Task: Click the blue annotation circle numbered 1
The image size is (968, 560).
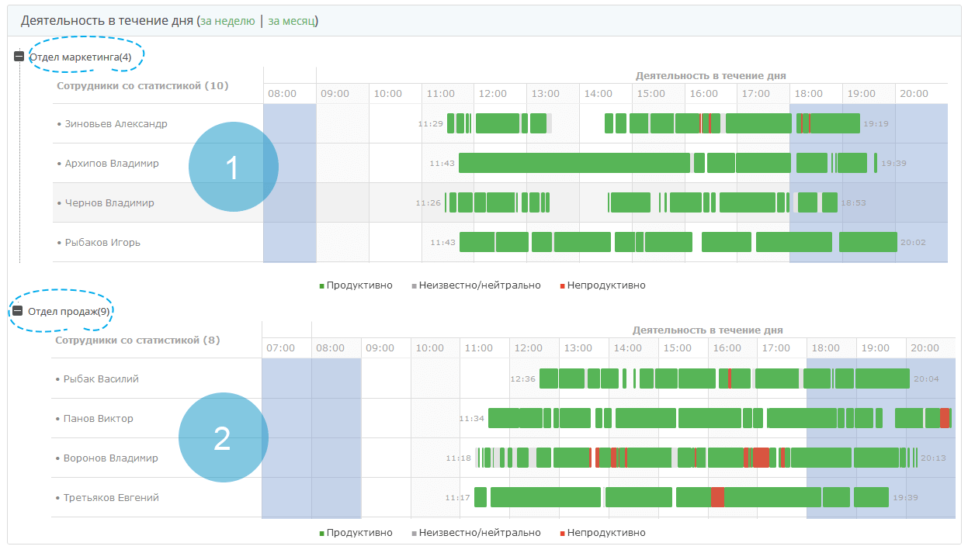Action: pyautogui.click(x=233, y=168)
